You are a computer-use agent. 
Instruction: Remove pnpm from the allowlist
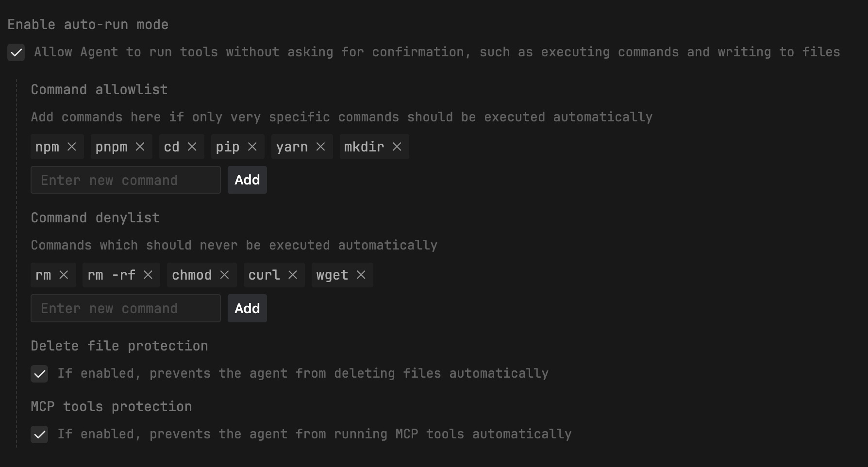140,147
